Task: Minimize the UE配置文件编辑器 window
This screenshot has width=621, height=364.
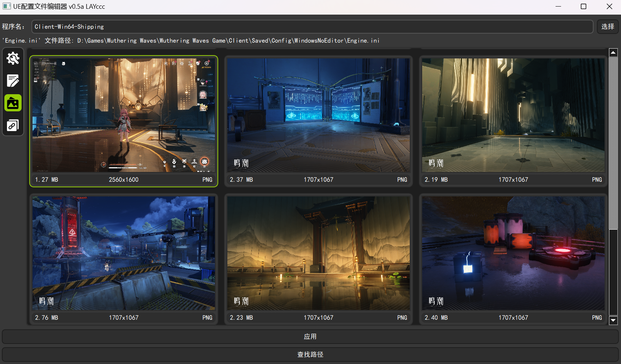Action: [558, 6]
